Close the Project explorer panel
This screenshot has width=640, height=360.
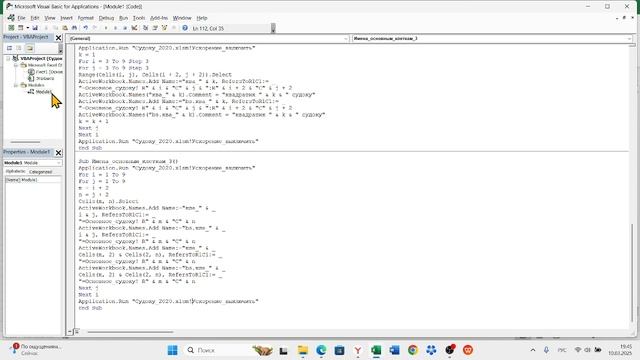point(58,38)
